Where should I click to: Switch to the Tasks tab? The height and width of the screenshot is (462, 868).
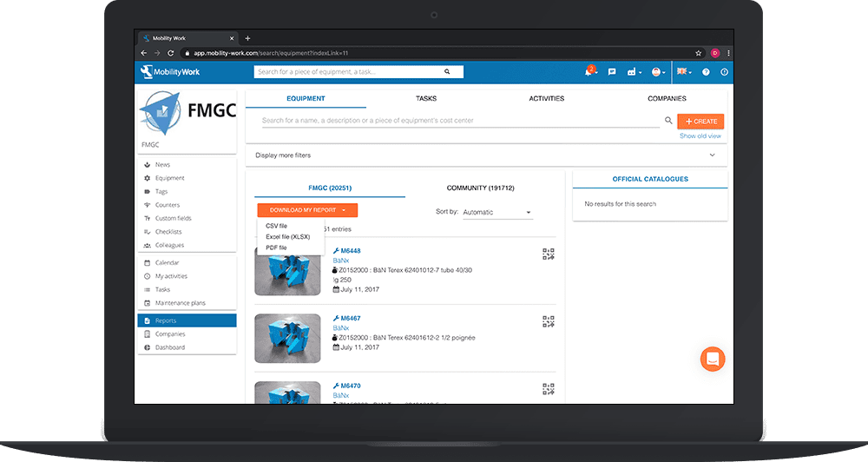[426, 99]
